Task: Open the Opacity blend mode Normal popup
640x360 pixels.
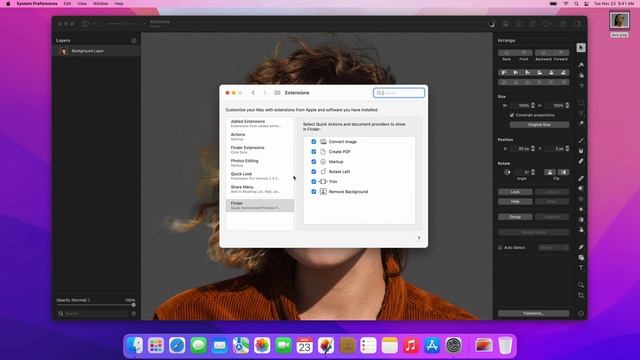Action: (73, 300)
